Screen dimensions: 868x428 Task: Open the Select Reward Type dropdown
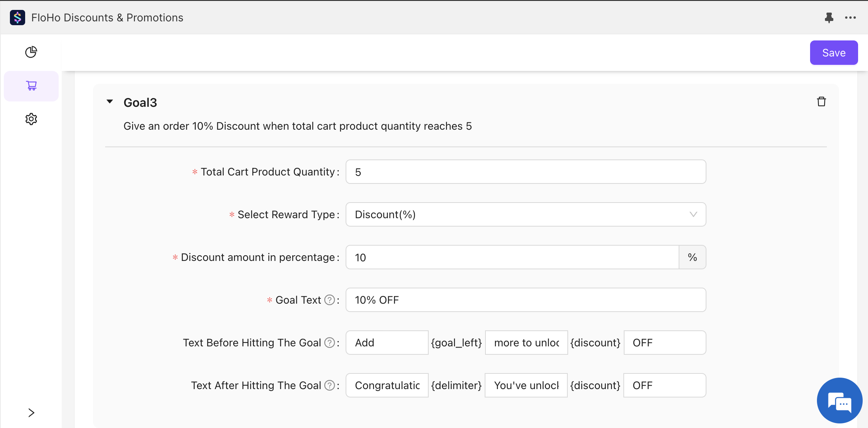525,214
